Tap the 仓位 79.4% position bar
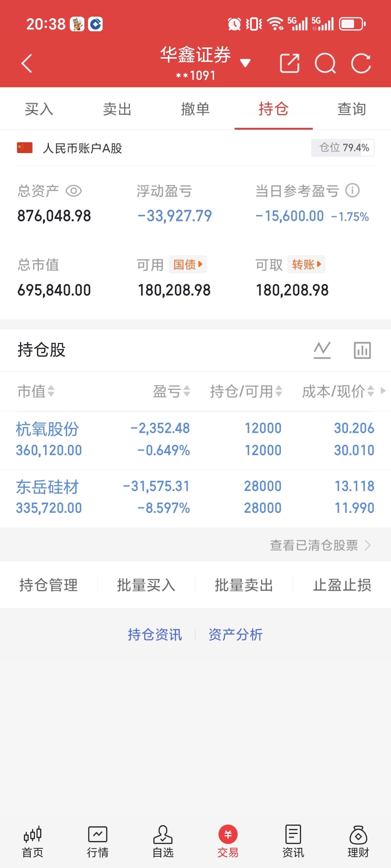The image size is (391, 868). pyautogui.click(x=342, y=148)
